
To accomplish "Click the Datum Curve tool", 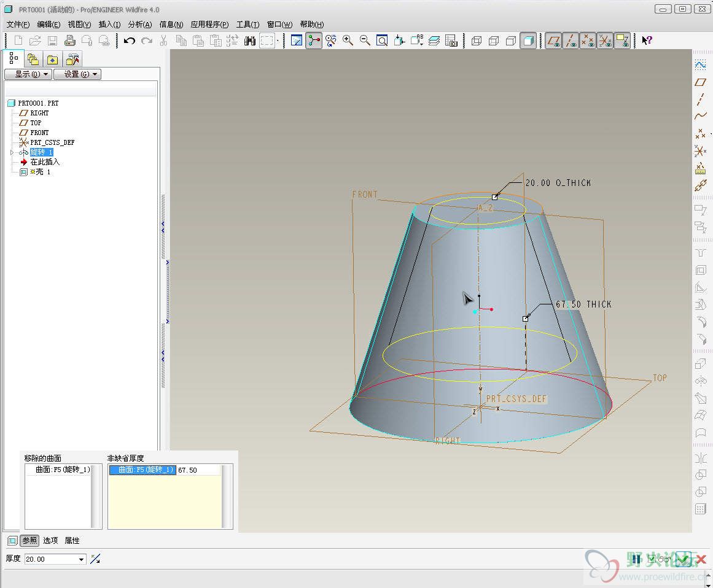I will [700, 116].
